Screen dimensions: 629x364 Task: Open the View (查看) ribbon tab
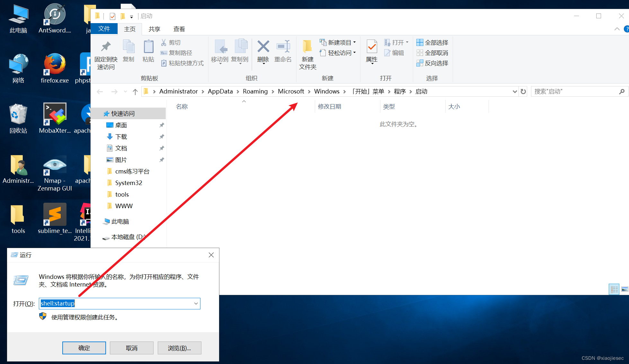[179, 29]
